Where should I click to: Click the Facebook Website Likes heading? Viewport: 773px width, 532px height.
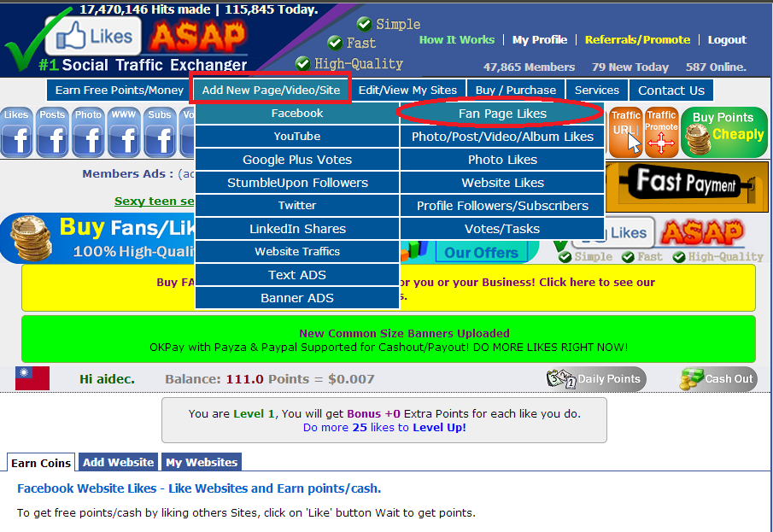tap(199, 488)
